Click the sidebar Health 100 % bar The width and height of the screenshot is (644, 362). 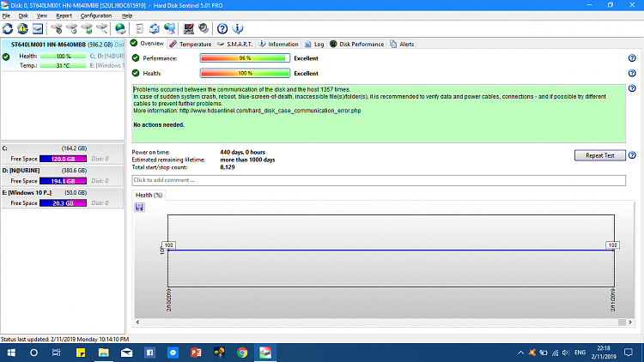[x=64, y=56]
